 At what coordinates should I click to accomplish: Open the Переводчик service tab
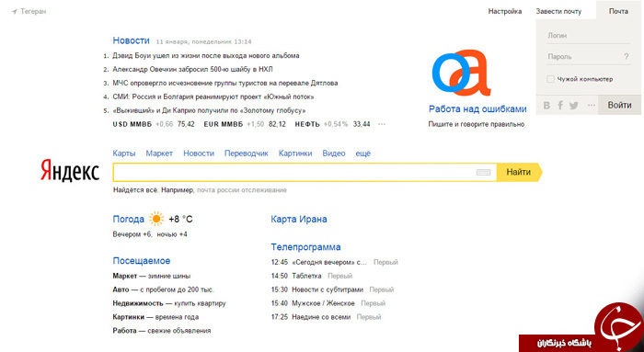point(247,153)
